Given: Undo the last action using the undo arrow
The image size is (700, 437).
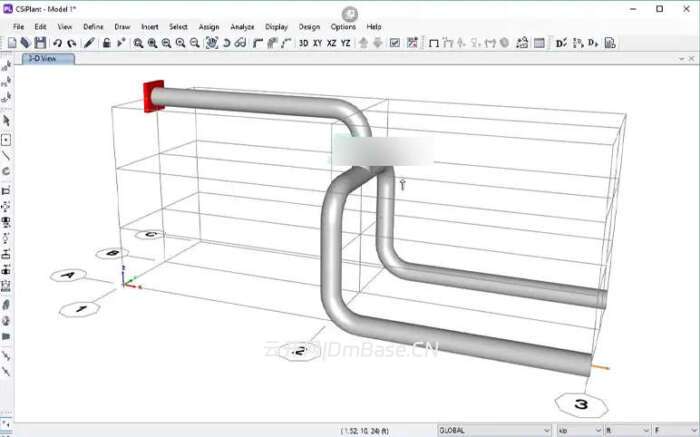Looking at the screenshot, I should [x=57, y=43].
